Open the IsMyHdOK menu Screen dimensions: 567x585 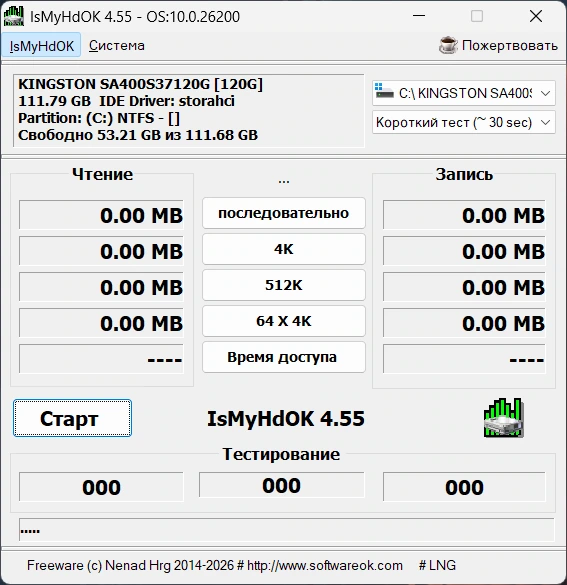[41, 46]
